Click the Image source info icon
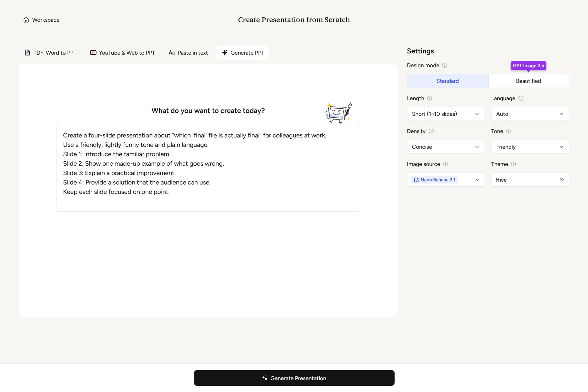 click(x=446, y=164)
